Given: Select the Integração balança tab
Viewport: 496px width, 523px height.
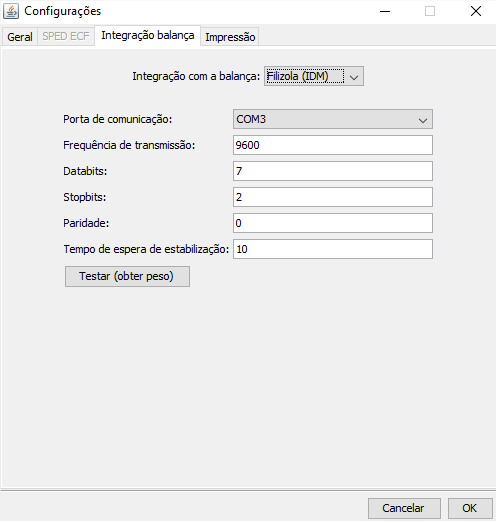Looking at the screenshot, I should [x=147, y=35].
